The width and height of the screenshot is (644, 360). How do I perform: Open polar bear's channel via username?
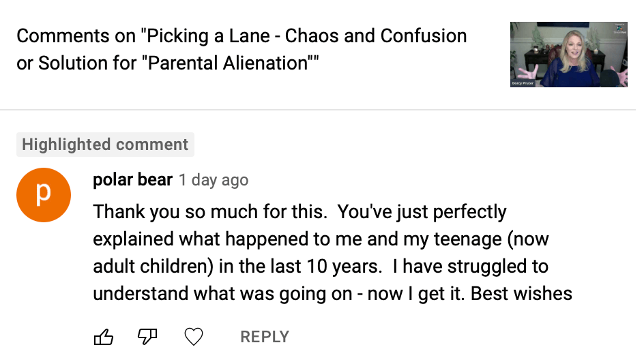click(132, 180)
